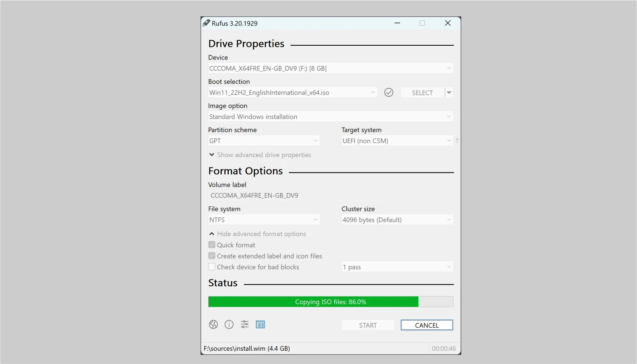This screenshot has width=637, height=364.
Task: Open application settings sliders icon
Action: click(x=244, y=324)
